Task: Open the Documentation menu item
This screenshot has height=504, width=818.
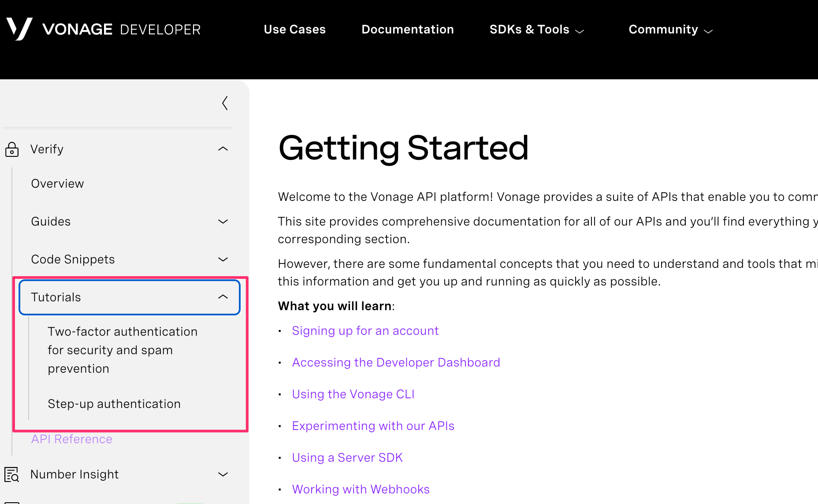Action: point(407,30)
